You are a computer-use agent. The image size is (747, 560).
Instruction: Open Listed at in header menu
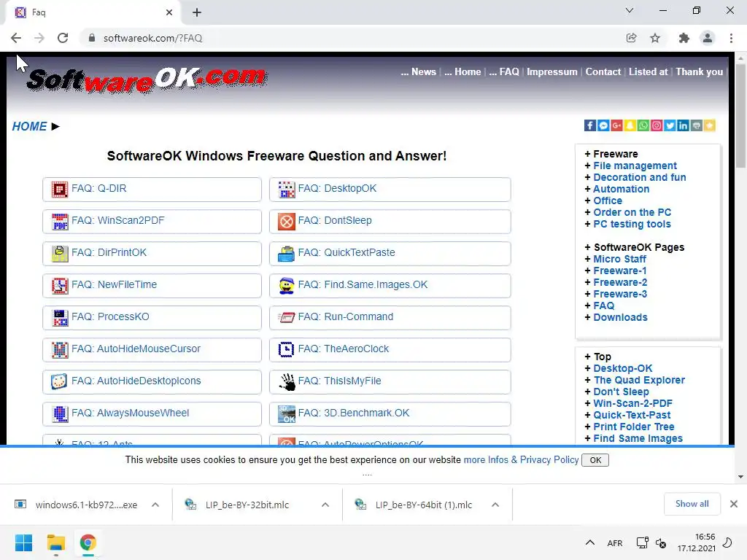[x=648, y=71]
